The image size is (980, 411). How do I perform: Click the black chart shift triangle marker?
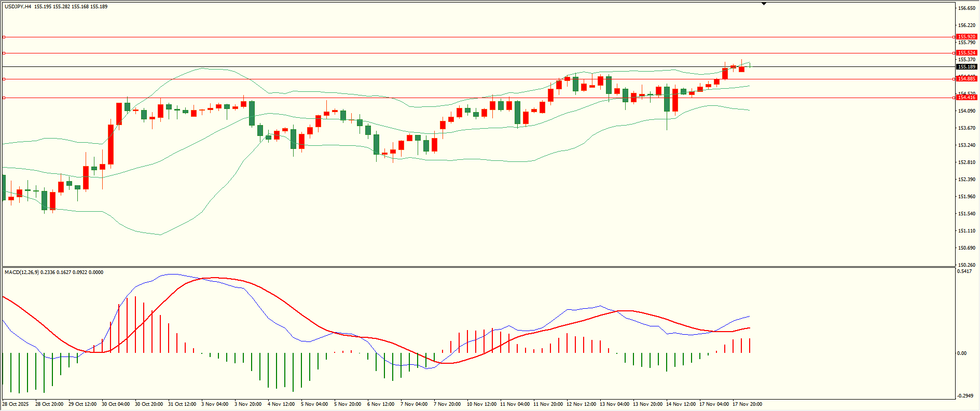[x=764, y=4]
